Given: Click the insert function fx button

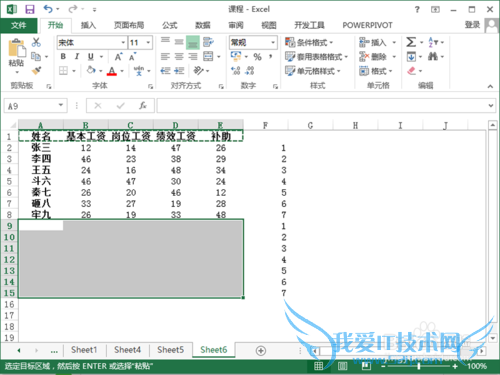Looking at the screenshot, I should coord(143,106).
